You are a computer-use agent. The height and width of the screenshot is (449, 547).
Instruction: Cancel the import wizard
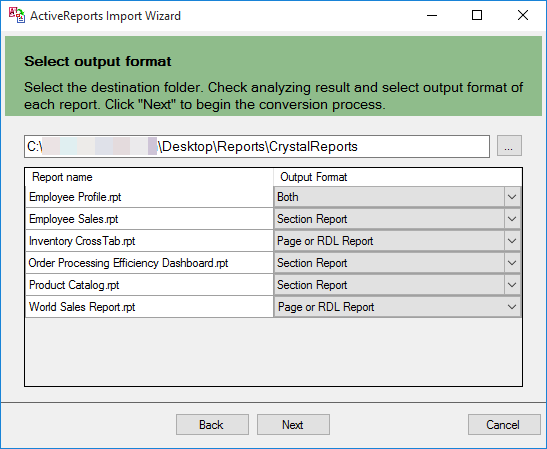tap(504, 425)
